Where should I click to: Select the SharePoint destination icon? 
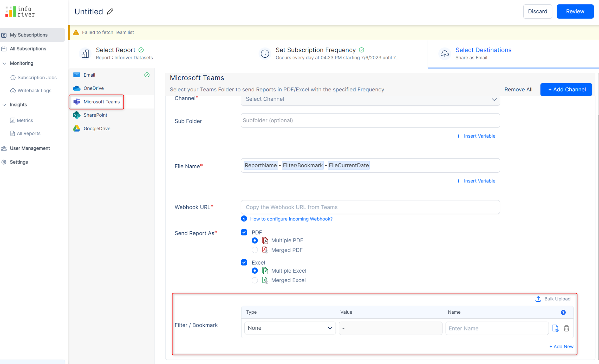click(77, 115)
